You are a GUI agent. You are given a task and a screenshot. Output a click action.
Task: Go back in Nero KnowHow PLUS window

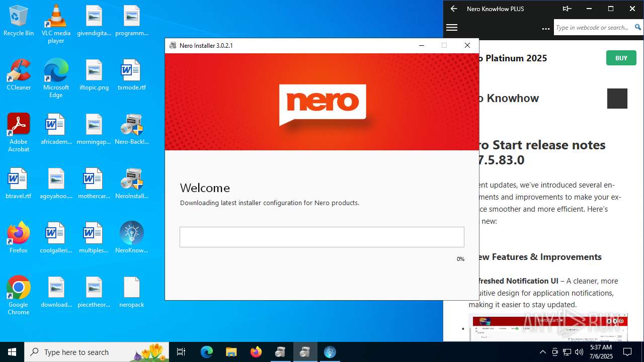[x=454, y=9]
